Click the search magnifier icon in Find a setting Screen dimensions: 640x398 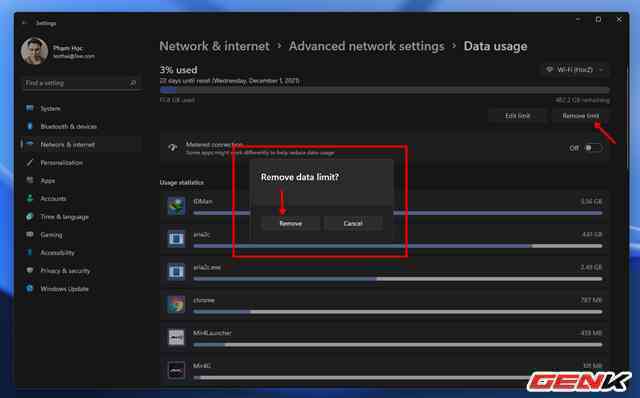133,83
